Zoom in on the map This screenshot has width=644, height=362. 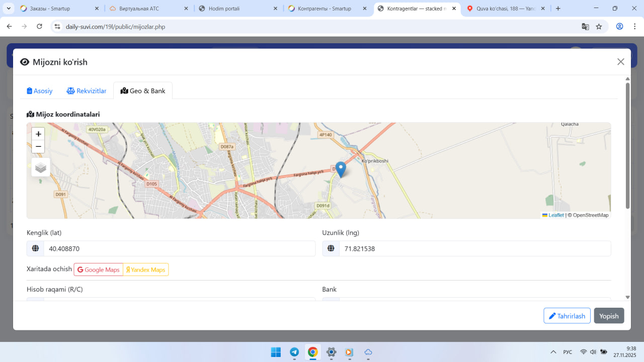tap(38, 134)
